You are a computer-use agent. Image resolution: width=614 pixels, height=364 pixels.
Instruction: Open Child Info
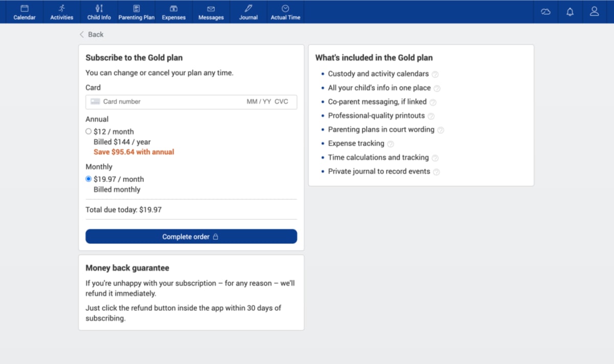tap(98, 11)
